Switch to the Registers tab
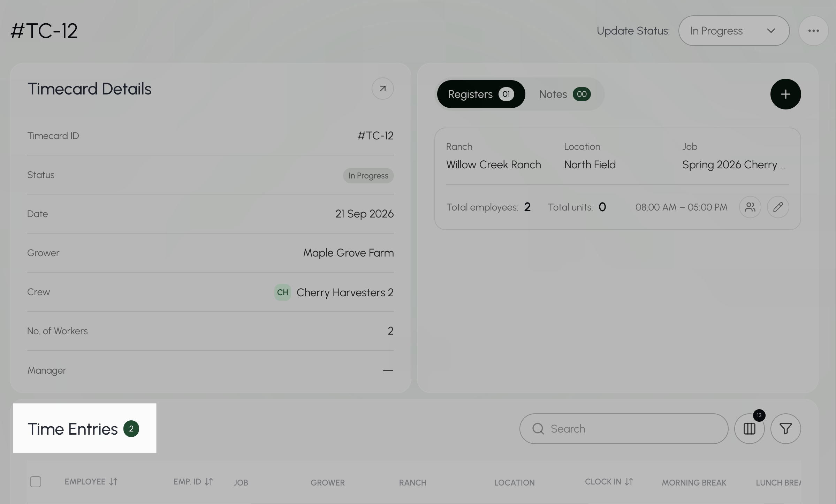The height and width of the screenshot is (504, 836). pos(481,94)
